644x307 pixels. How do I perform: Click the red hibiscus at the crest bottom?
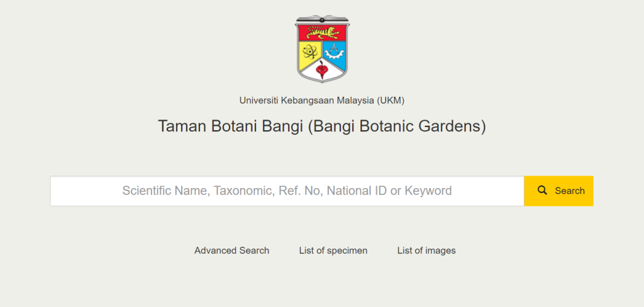click(322, 69)
